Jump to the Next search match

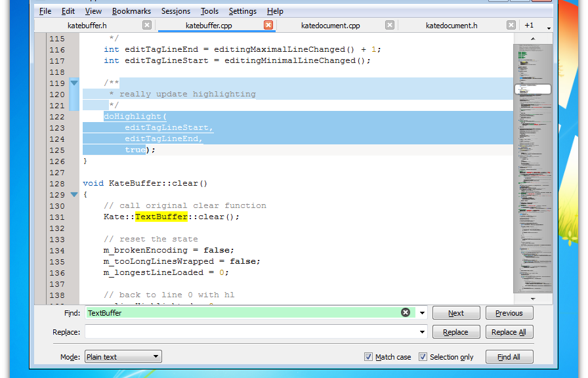point(456,313)
